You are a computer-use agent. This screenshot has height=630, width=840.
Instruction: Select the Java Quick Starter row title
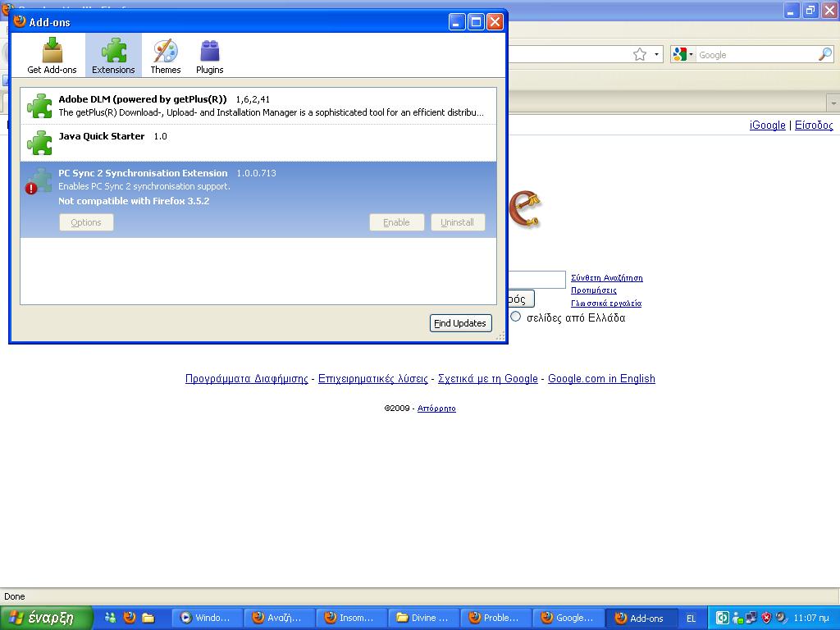coord(101,136)
